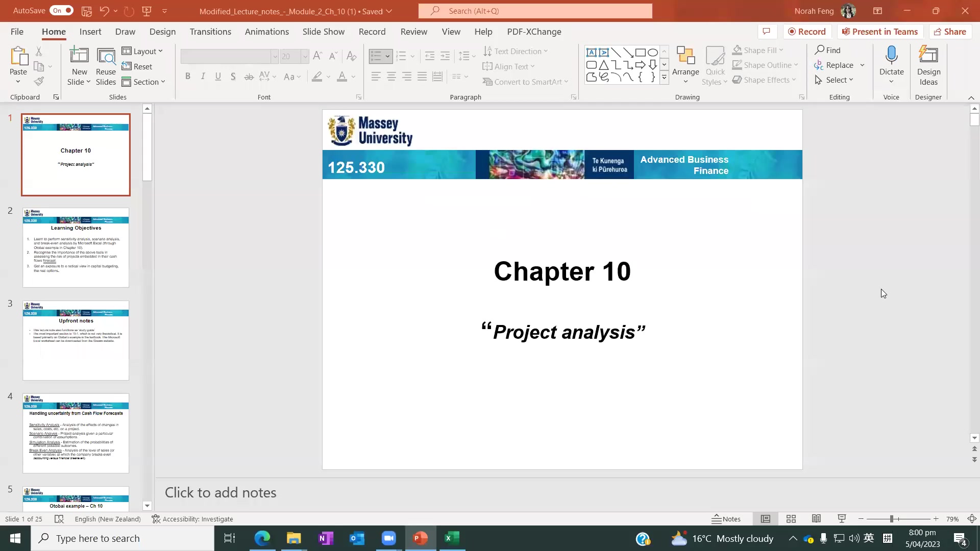Open the Layout dropdown
This screenshot has height=551, width=980.
(143, 51)
